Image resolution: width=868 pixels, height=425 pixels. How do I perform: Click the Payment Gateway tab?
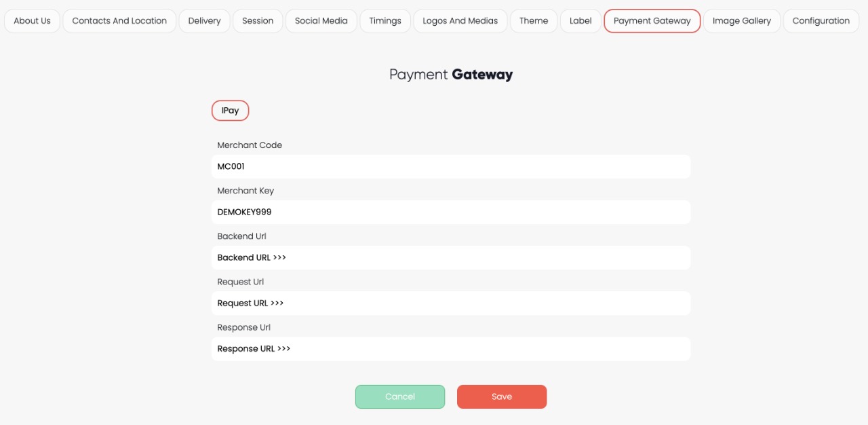[x=652, y=21]
